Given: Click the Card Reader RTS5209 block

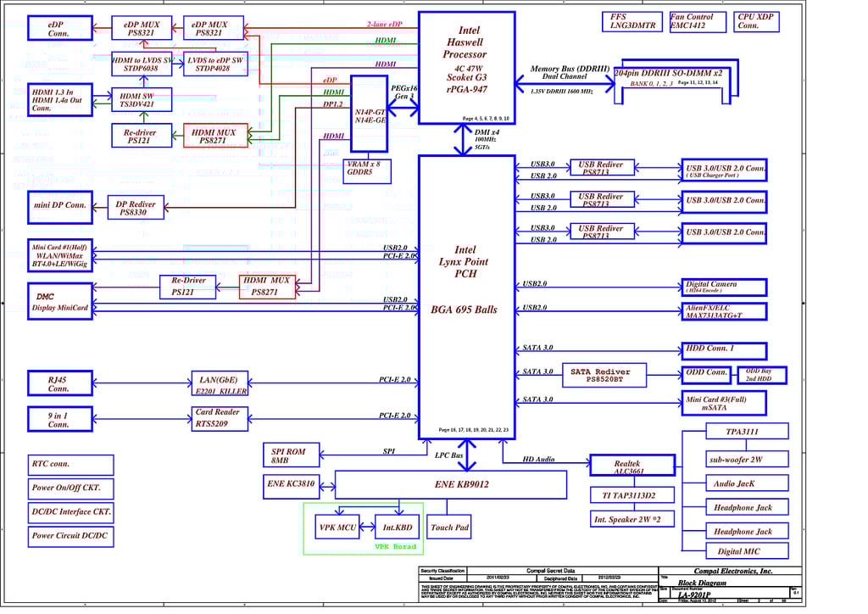Looking at the screenshot, I should coord(217,418).
